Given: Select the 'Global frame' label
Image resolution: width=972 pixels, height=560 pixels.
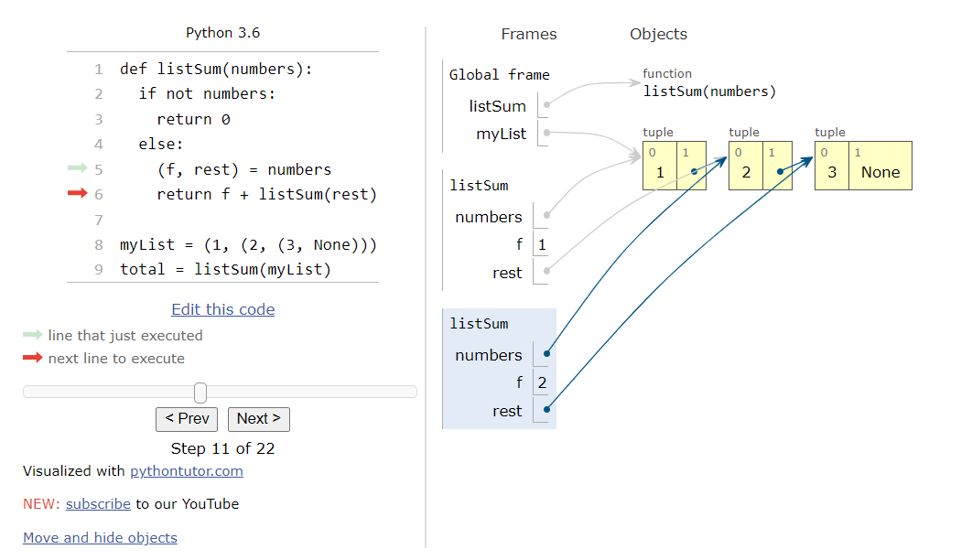Looking at the screenshot, I should (x=499, y=75).
